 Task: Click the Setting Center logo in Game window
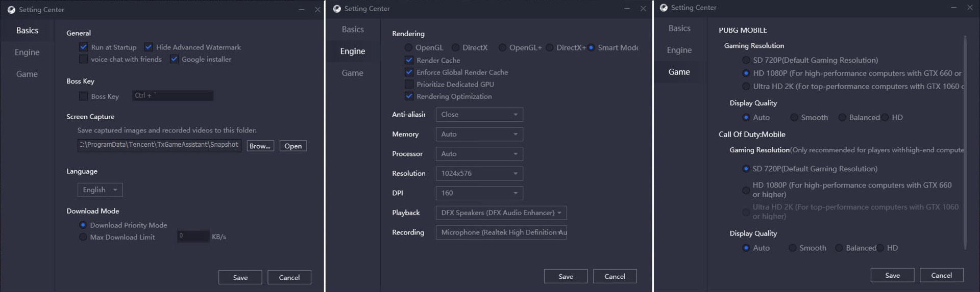pyautogui.click(x=664, y=8)
